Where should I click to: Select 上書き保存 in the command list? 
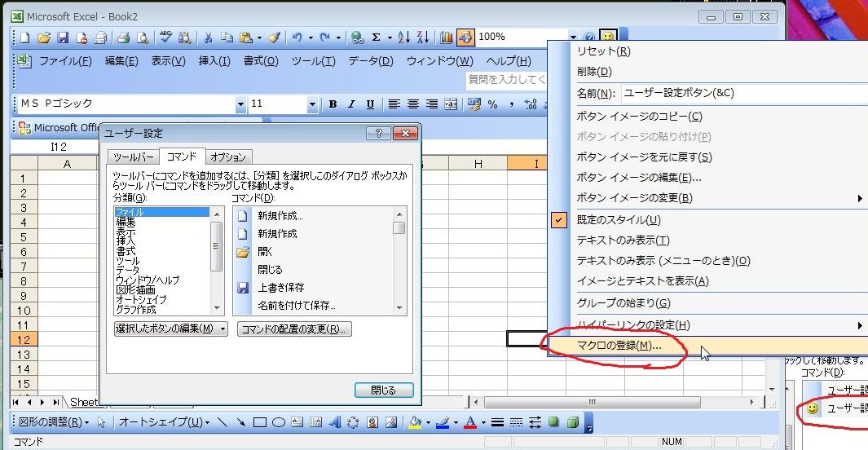pyautogui.click(x=280, y=287)
